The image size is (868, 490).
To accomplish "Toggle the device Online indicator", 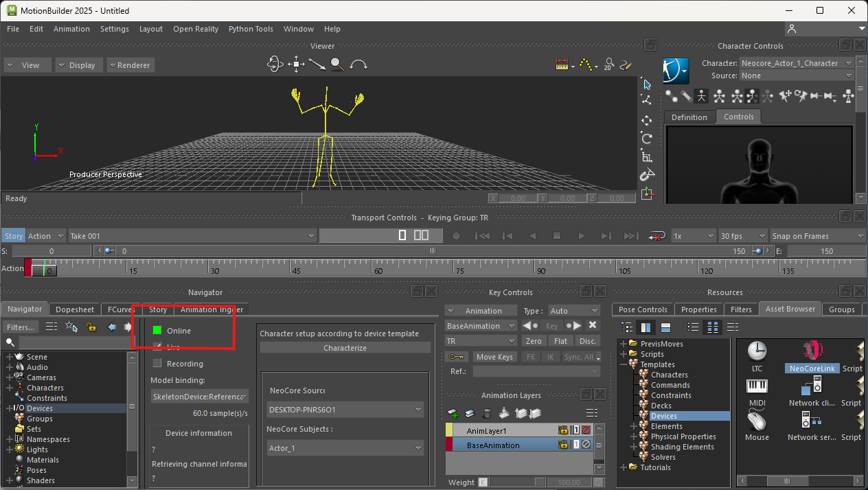I will [157, 331].
